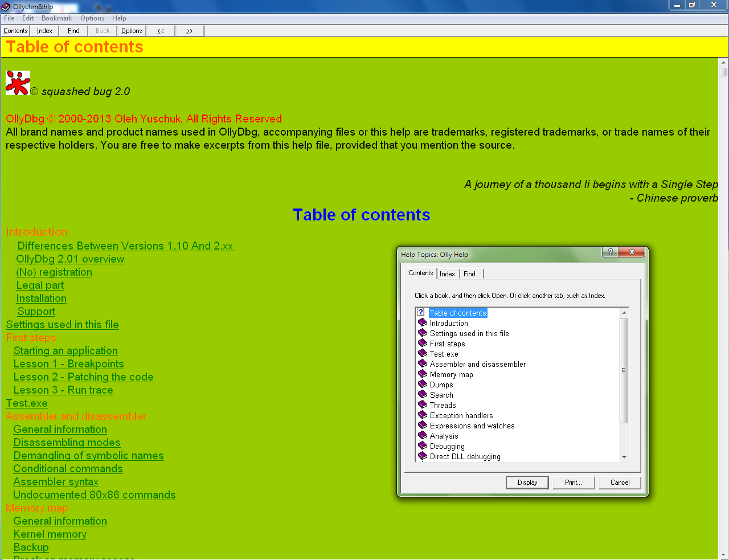
Task: Click the book icon beside Analysis
Action: 422,436
